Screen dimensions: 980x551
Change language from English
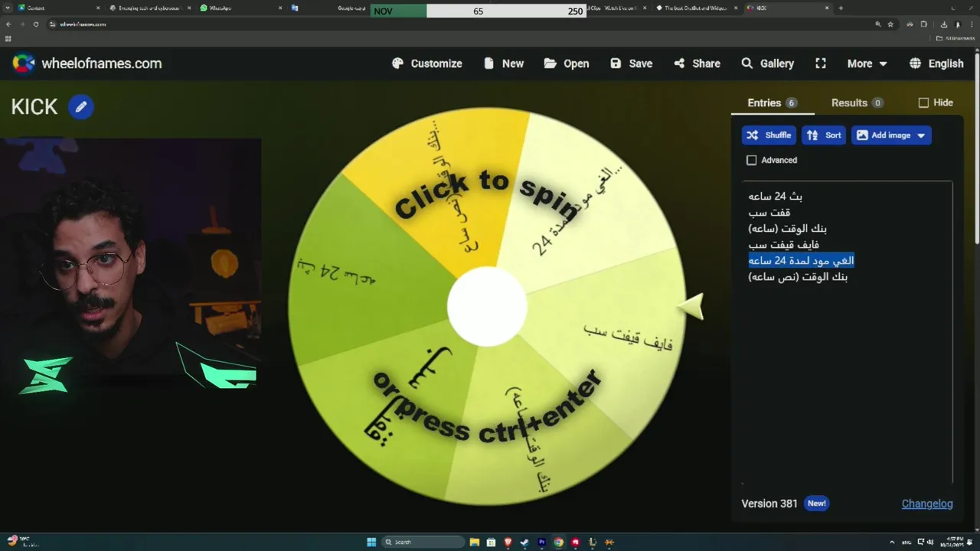click(936, 64)
